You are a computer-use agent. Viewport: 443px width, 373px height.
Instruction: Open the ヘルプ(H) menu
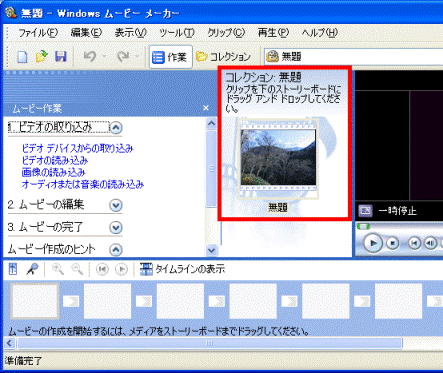click(x=320, y=33)
